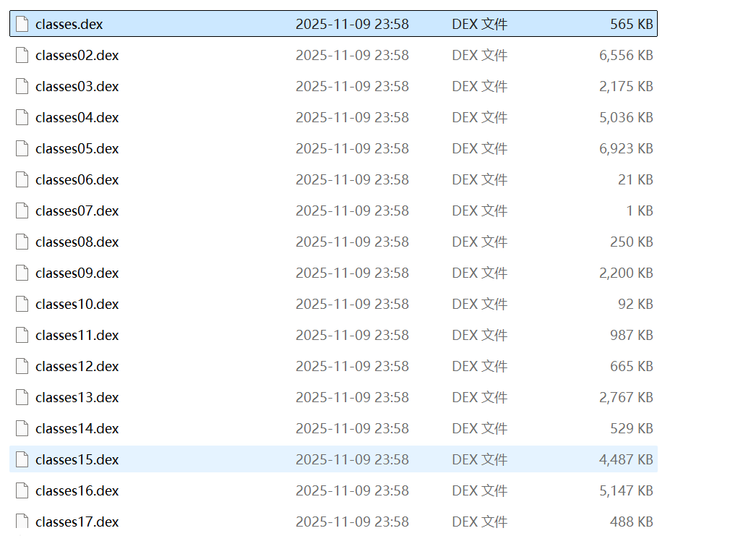The height and width of the screenshot is (536, 756).
Task: Click the classes11.dex file name
Action: pyautogui.click(x=77, y=335)
